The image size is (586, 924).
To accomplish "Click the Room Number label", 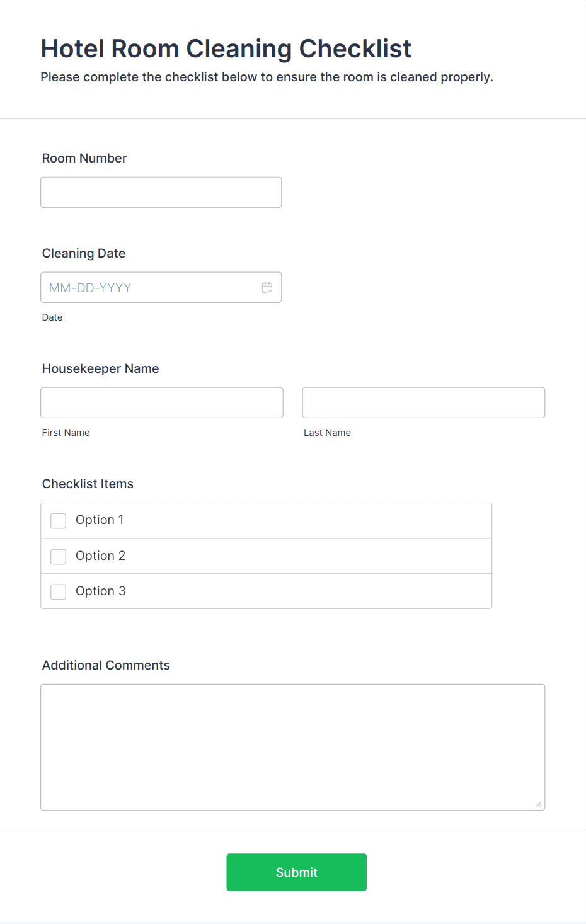I will click(x=84, y=158).
